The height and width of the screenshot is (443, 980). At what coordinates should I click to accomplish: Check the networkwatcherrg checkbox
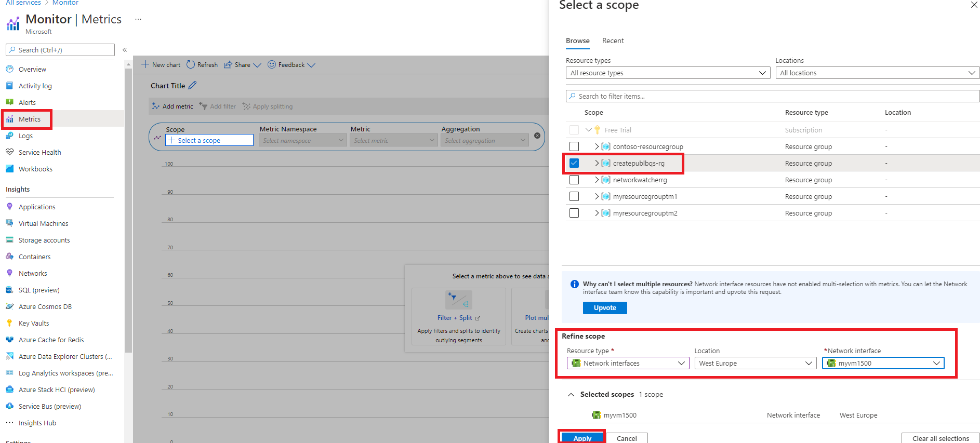pos(574,180)
